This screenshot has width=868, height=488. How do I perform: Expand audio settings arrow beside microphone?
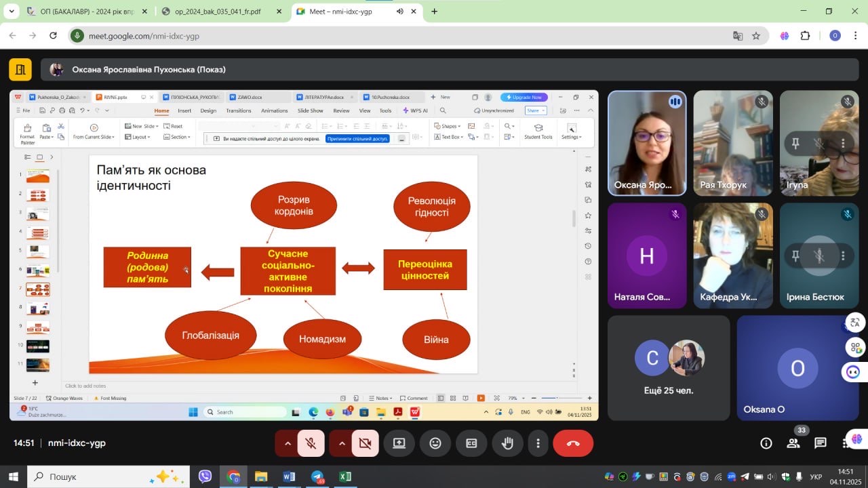point(288,443)
